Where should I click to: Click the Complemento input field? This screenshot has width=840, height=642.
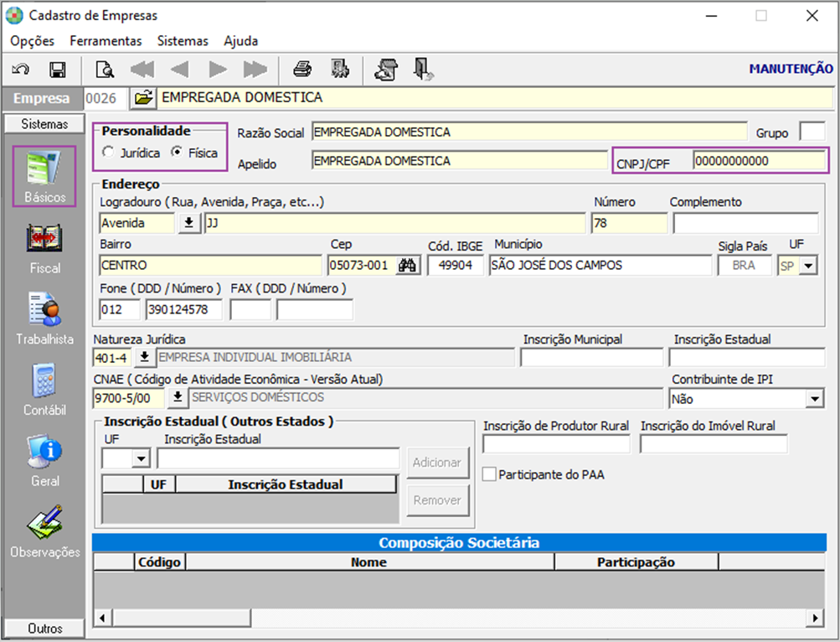[745, 223]
